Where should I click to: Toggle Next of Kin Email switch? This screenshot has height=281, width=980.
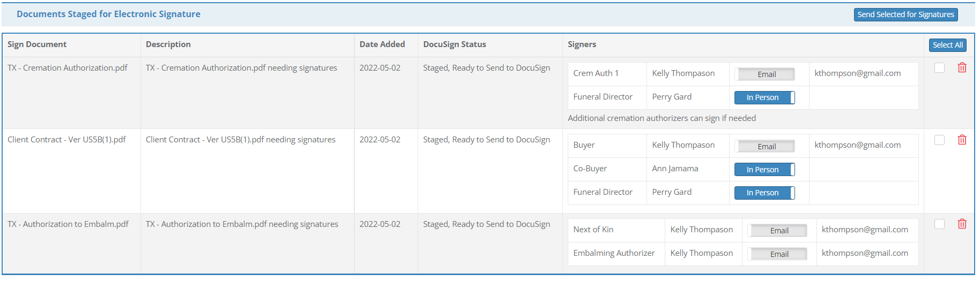(x=778, y=231)
